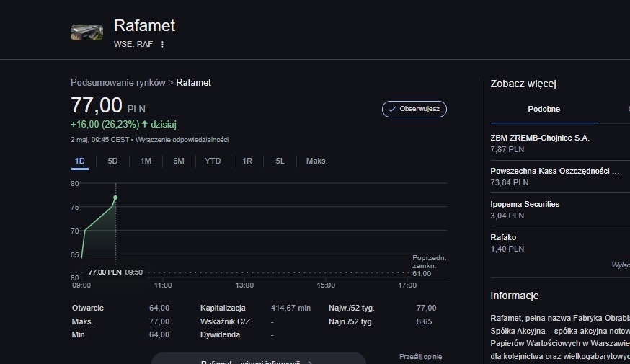Show the 1M chart range
This screenshot has width=630, height=364.
pyautogui.click(x=146, y=161)
